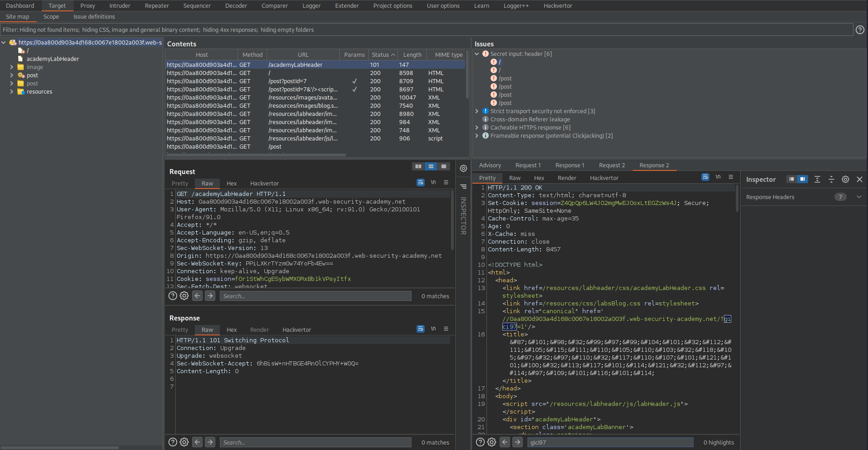The height and width of the screenshot is (450, 868).
Task: Sort contents table by Status column
Action: point(383,55)
